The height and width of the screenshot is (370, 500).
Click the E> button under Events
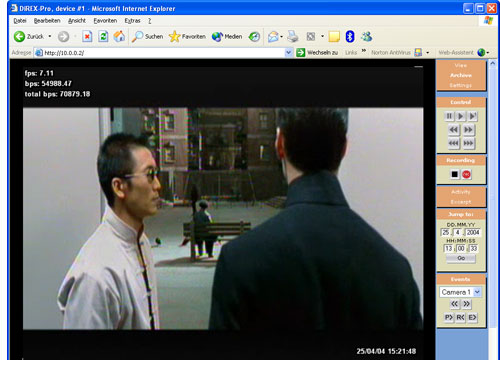(472, 317)
